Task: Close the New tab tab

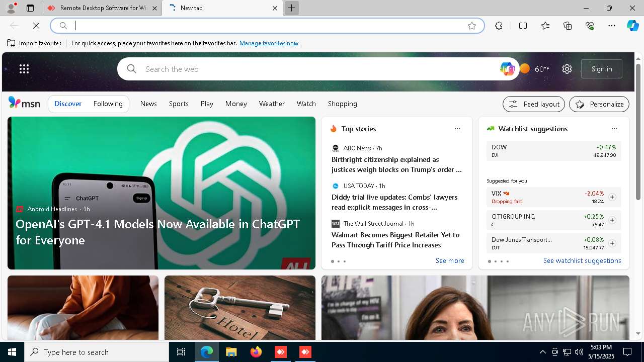Action: click(275, 8)
